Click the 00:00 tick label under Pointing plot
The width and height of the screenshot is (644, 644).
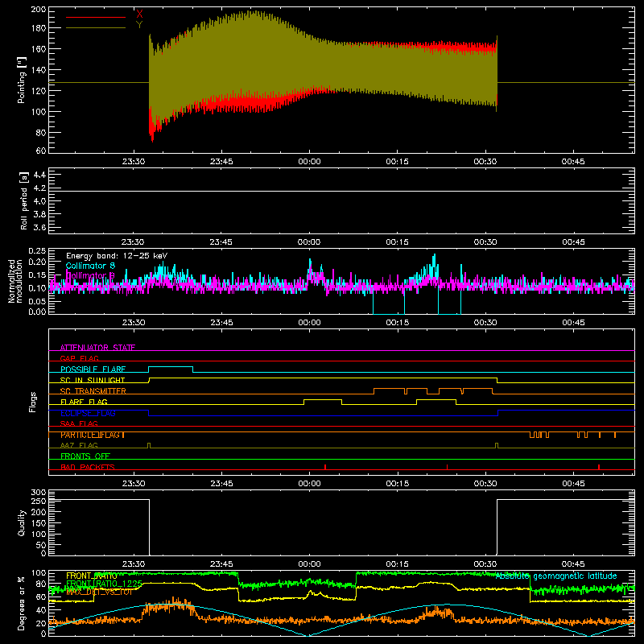pos(309,162)
